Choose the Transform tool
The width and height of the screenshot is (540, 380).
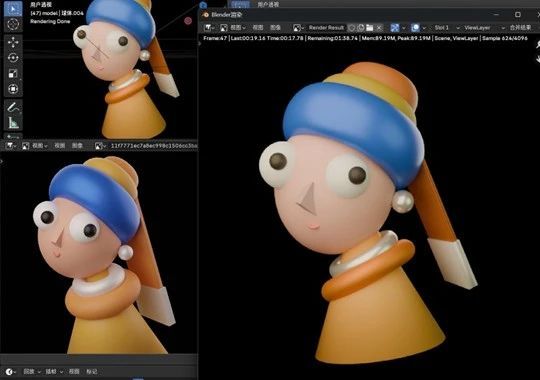click(13, 89)
